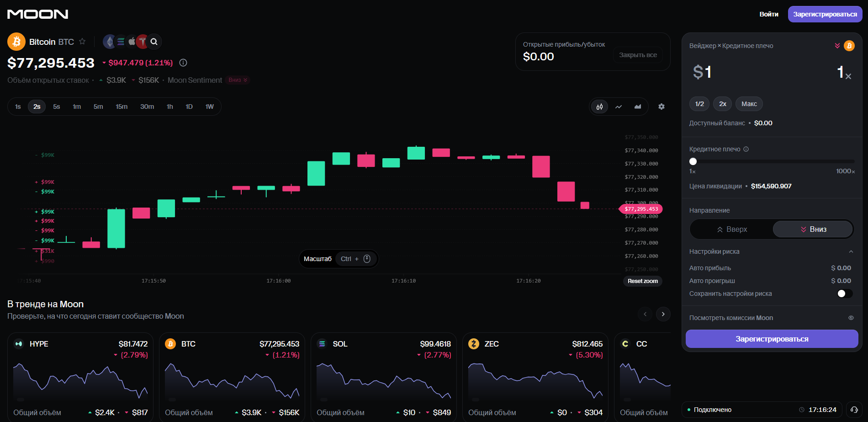Select the Ethereum asset icon
Viewport: 868px width, 422px height.
(109, 42)
